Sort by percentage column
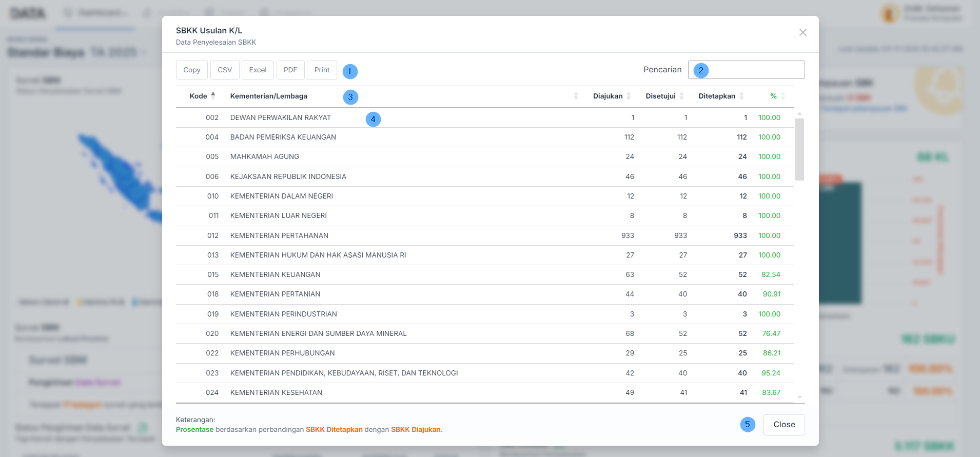The width and height of the screenshot is (980, 457). pyautogui.click(x=773, y=96)
